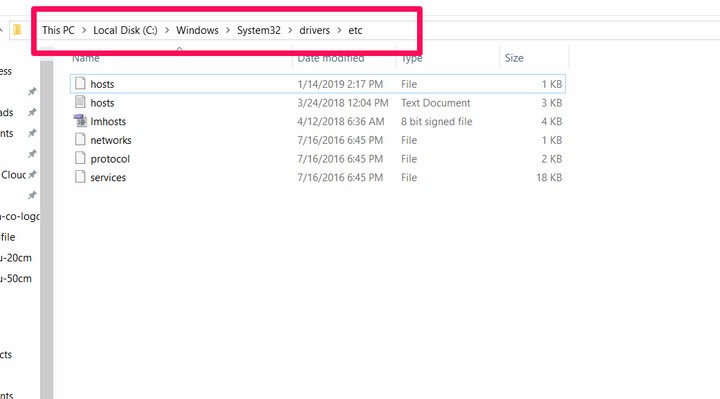Screen dimensions: 720x399
Task: Select the networks file name
Action: point(111,140)
